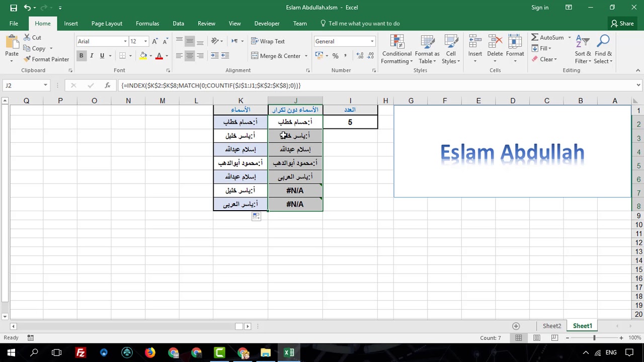Toggle Italic formatting
This screenshot has width=644, height=362.
pyautogui.click(x=92, y=56)
